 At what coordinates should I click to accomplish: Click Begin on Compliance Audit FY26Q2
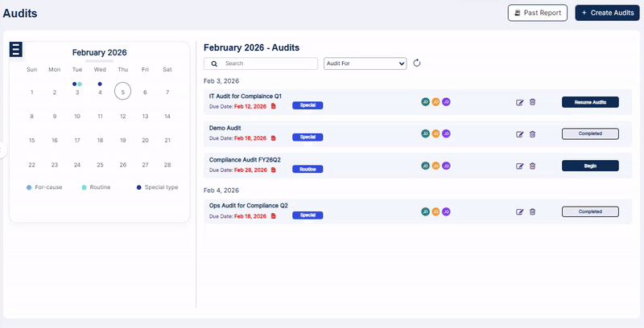click(590, 166)
